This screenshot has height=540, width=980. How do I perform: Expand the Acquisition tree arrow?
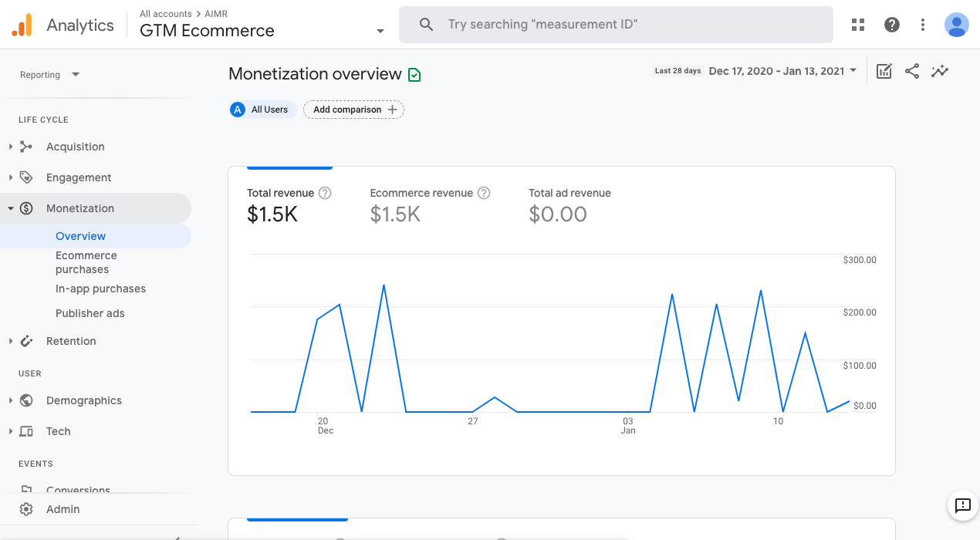coord(10,147)
